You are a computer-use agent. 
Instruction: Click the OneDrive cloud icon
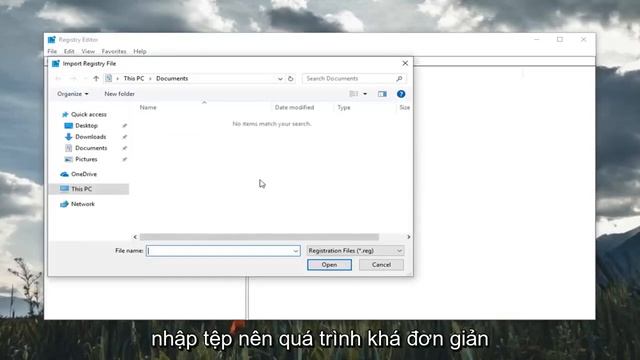pos(64,174)
